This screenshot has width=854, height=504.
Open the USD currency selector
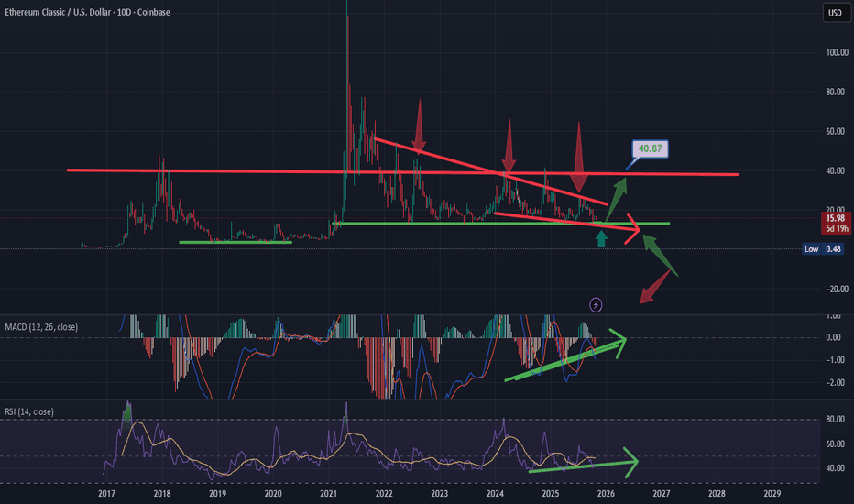tap(835, 13)
